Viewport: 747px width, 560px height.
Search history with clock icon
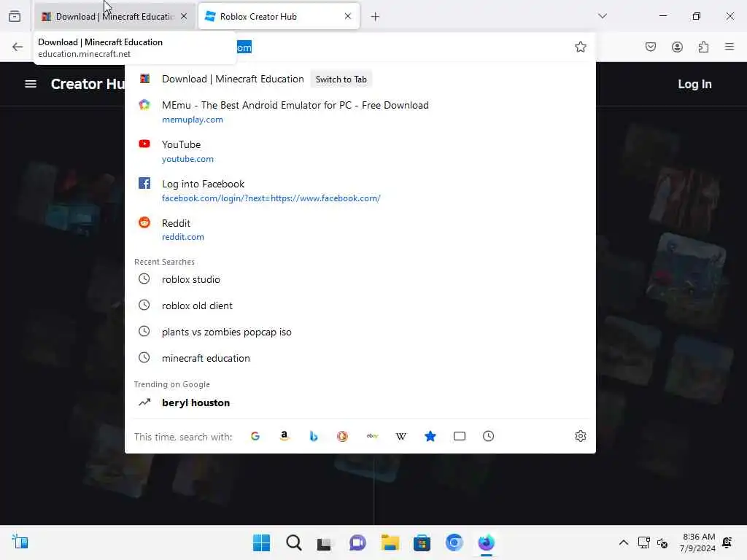[x=488, y=436]
